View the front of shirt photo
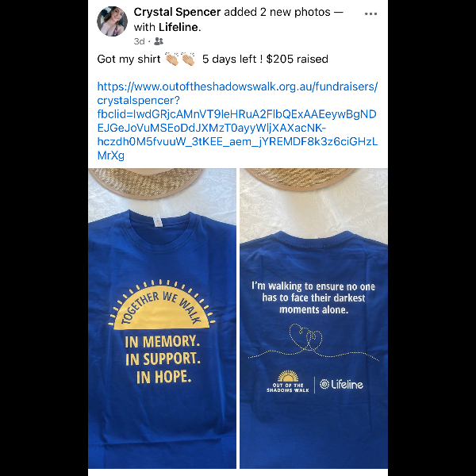This screenshot has width=476, height=476. click(x=162, y=318)
